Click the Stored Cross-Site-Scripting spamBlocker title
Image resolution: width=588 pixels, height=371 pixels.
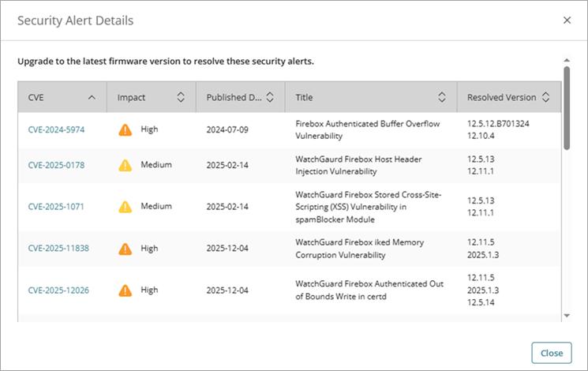pos(369,207)
